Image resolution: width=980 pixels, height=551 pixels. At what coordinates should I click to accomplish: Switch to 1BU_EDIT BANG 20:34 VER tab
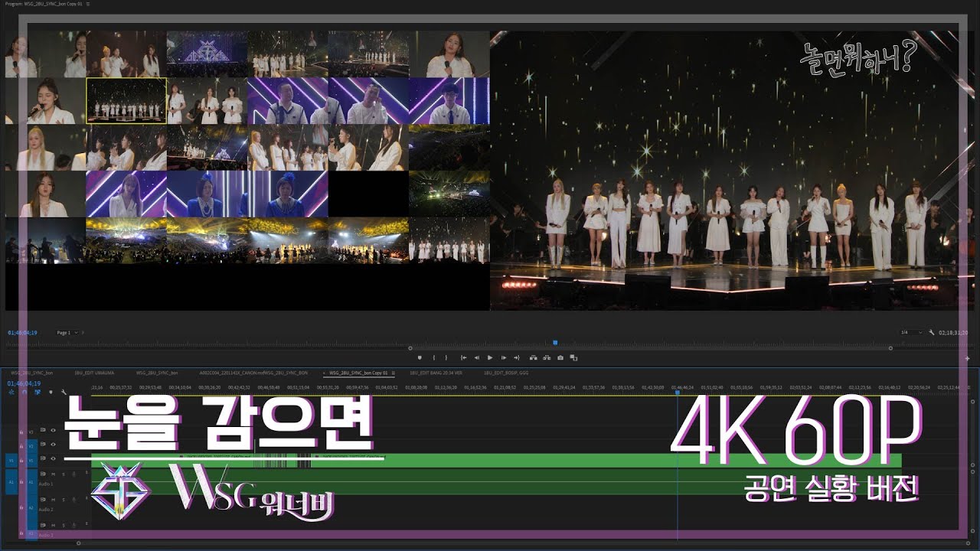[x=436, y=373]
